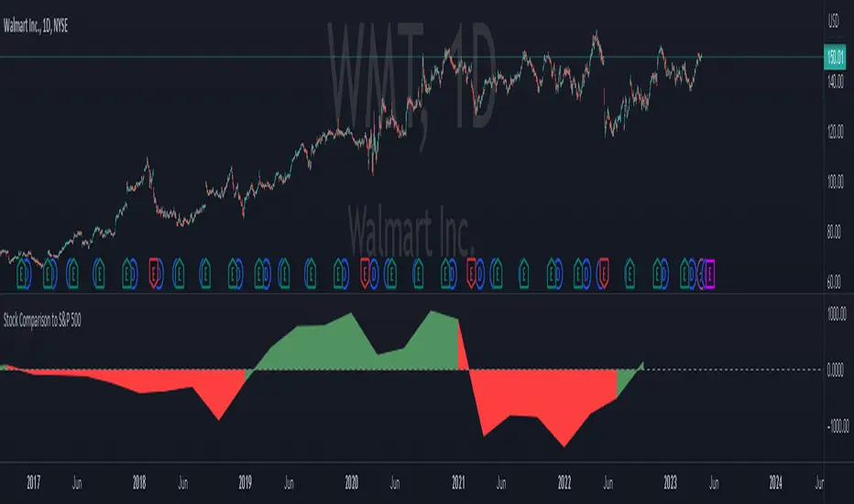
Task: Click the 2018 label on the time axis
Action: coord(139,482)
